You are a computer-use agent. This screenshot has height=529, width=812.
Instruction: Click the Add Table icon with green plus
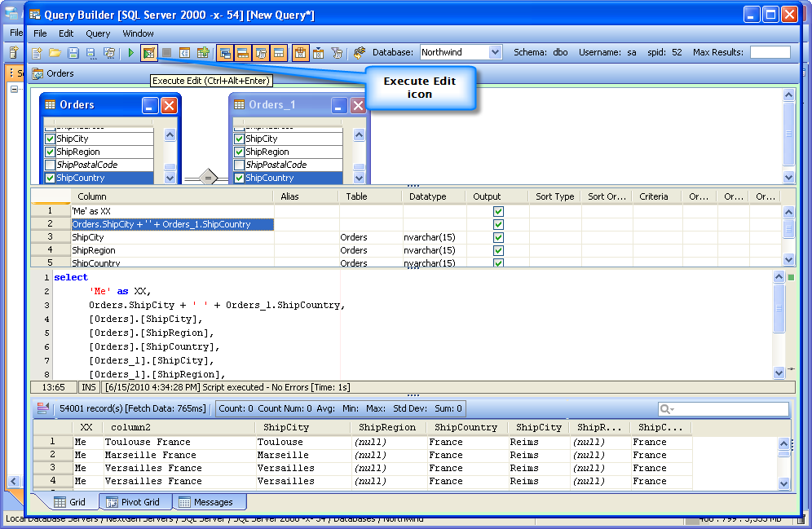(203, 53)
